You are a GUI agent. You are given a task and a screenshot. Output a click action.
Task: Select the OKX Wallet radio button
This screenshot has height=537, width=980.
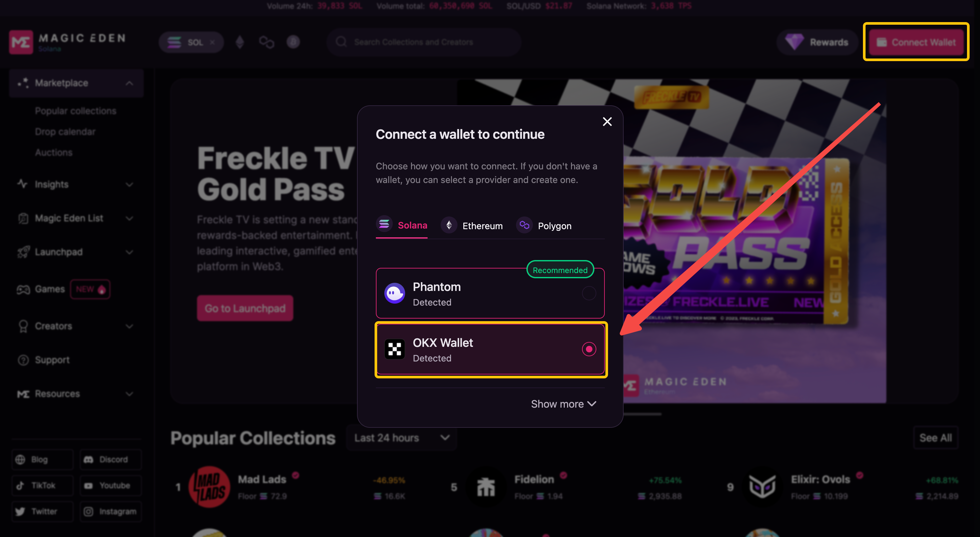(x=589, y=349)
